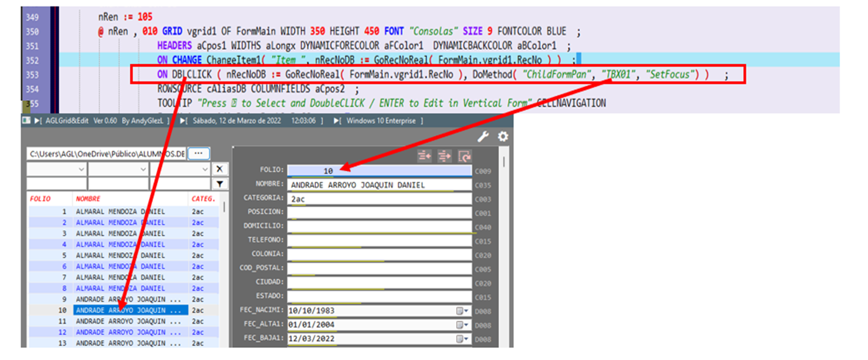The height and width of the screenshot is (360, 868).
Task: Click the file path input field
Action: 107,154
